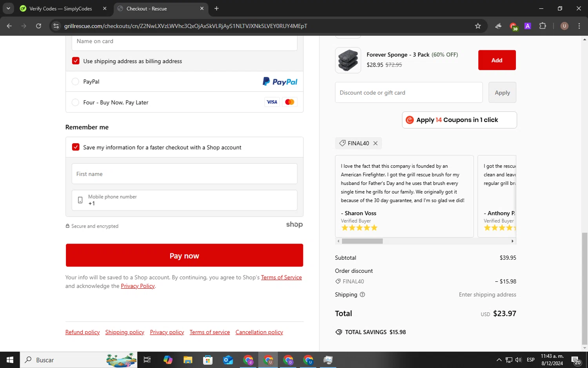Viewport: 588px width, 368px height.
Task: Open the Chrome profile avatar
Action: [x=564, y=26]
